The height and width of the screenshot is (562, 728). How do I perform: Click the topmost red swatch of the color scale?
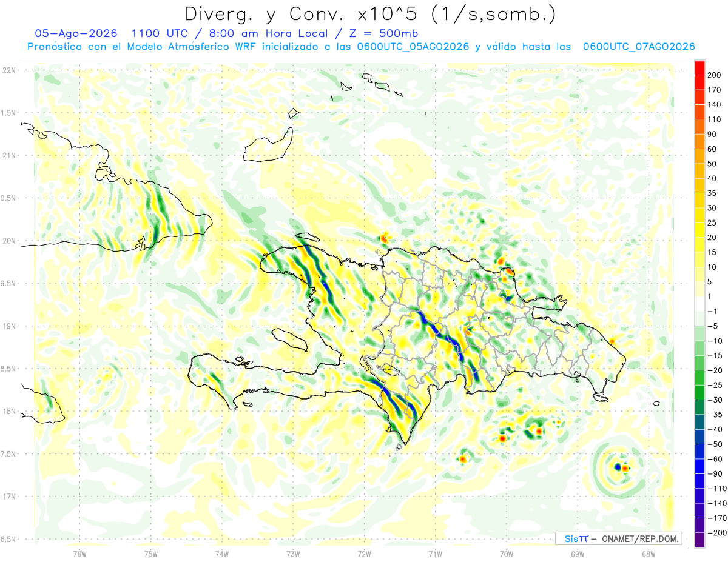pos(699,68)
